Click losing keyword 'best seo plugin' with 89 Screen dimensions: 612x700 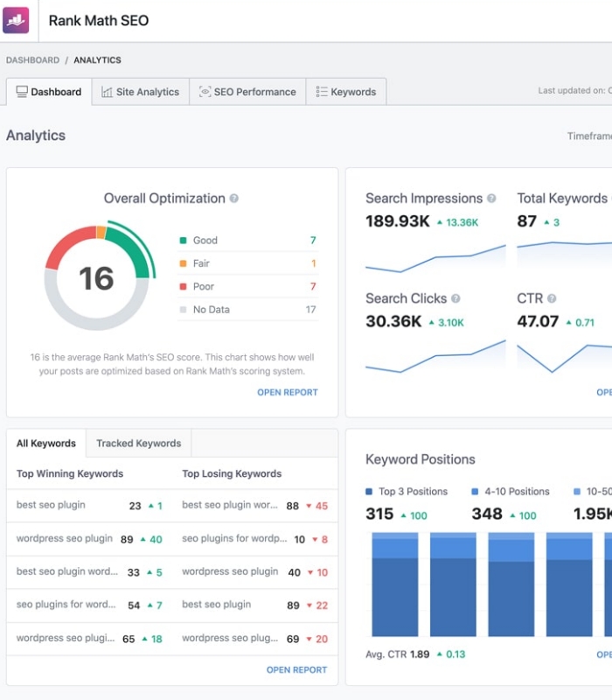pos(255,605)
